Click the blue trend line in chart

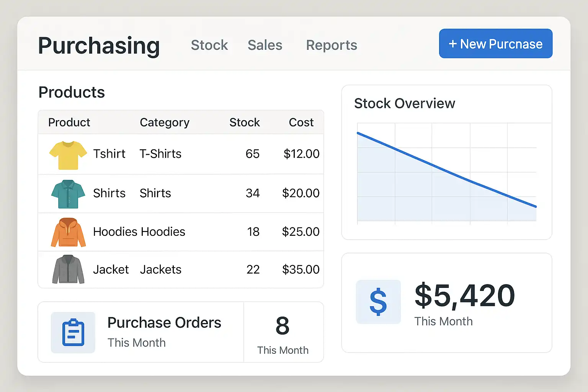pyautogui.click(x=446, y=170)
